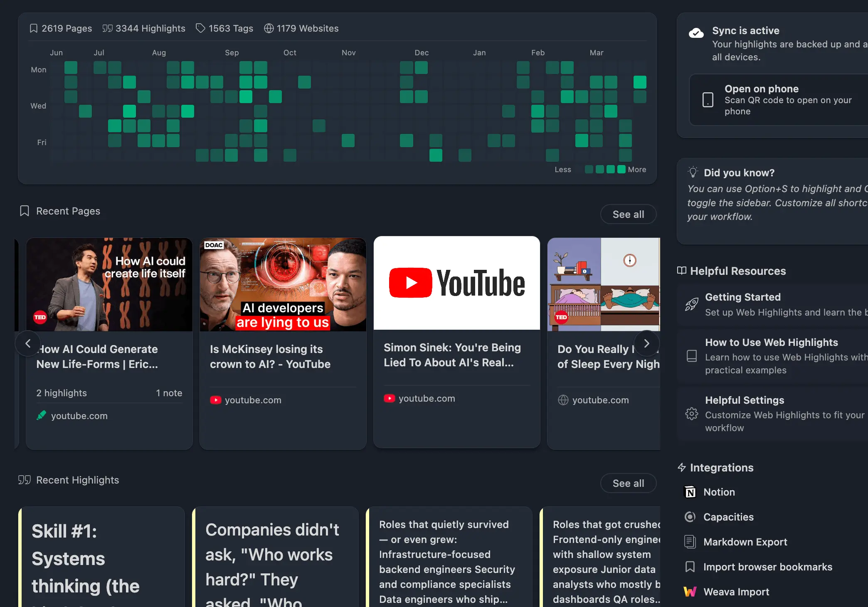Click the Markdown Export icon

(x=690, y=542)
